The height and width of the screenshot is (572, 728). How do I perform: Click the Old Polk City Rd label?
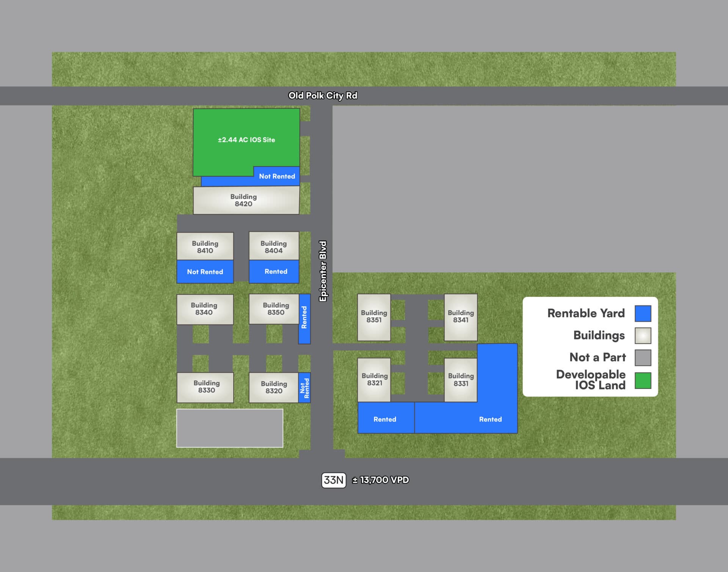[x=323, y=96]
